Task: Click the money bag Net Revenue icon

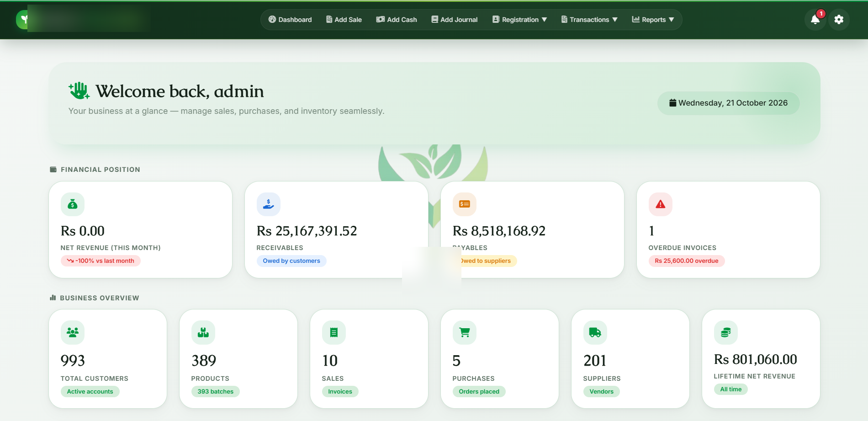Action: click(x=73, y=204)
